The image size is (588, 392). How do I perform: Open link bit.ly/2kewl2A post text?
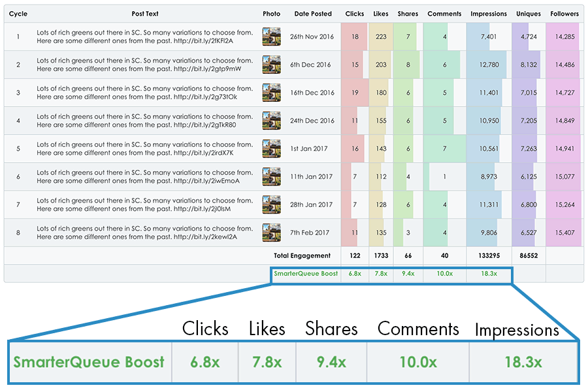pyautogui.click(x=205, y=237)
